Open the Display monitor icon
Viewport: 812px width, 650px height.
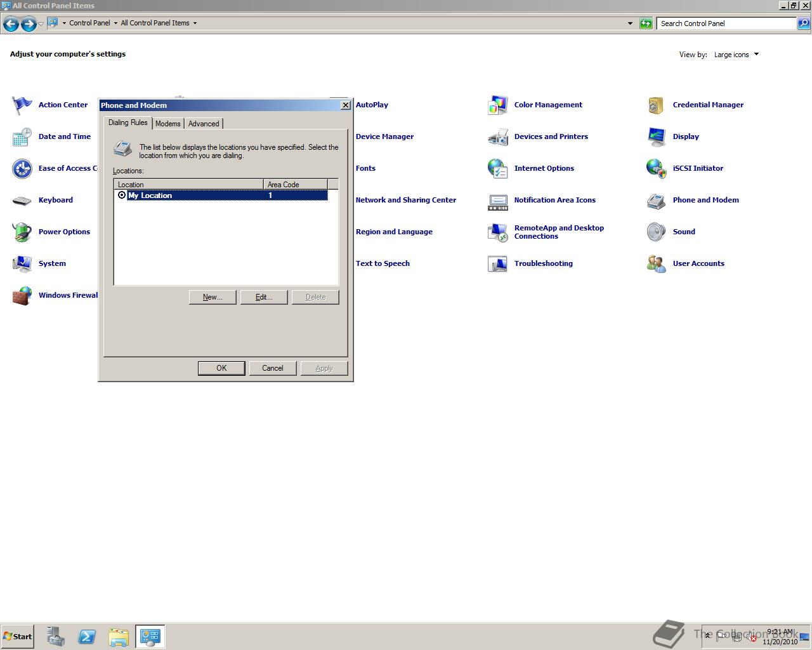pyautogui.click(x=657, y=137)
